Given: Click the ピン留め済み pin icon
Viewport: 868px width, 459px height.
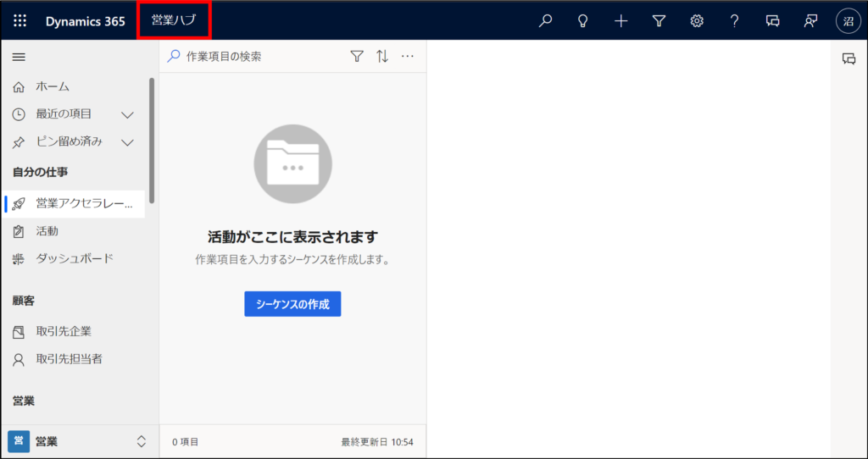Looking at the screenshot, I should (x=19, y=142).
